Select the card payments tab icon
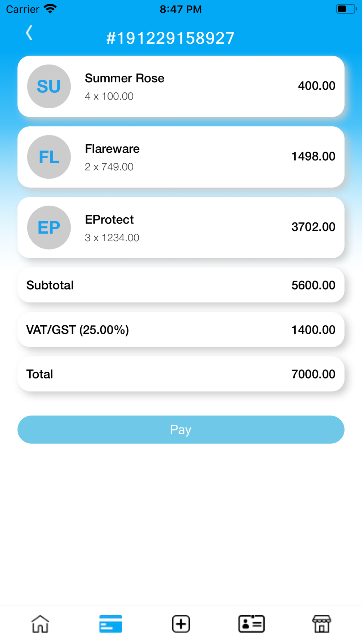This screenshot has height=644, width=362. 110,624
